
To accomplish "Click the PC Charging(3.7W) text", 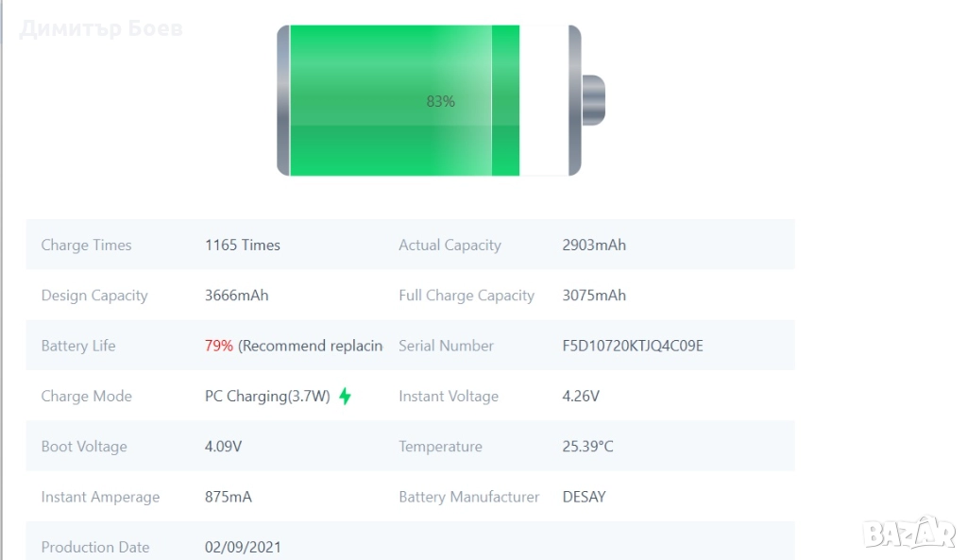I will 267,397.
